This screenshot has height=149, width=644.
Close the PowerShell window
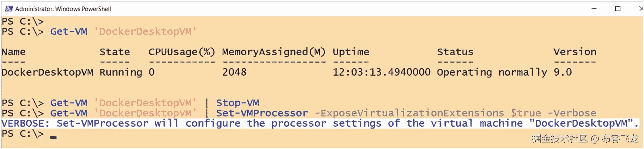tap(641, 9)
